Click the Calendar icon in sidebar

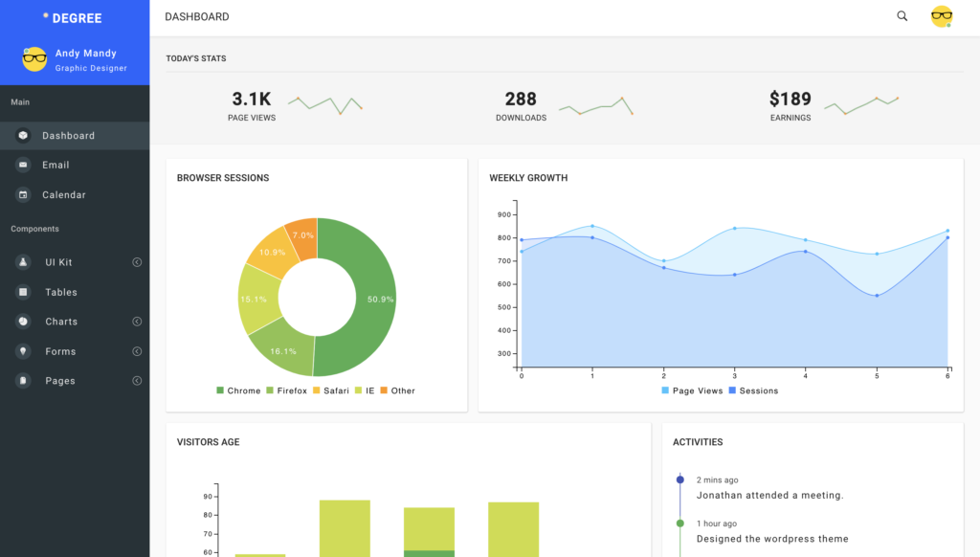(23, 195)
